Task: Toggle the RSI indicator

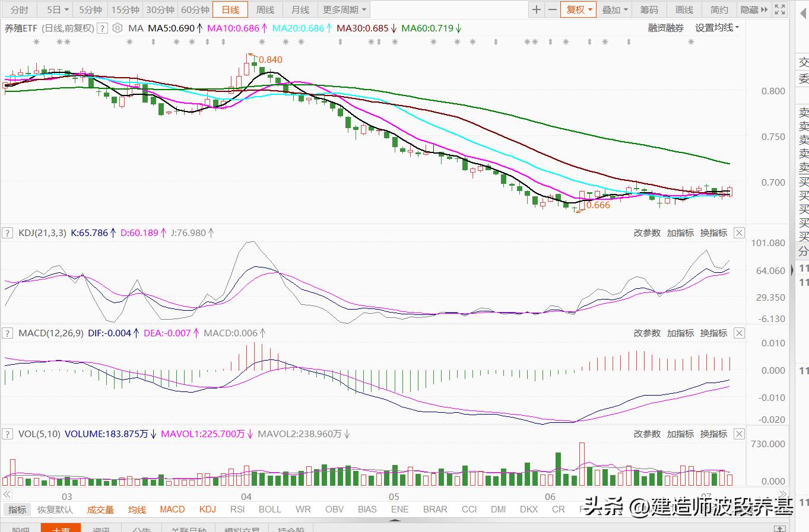Action: (x=237, y=509)
